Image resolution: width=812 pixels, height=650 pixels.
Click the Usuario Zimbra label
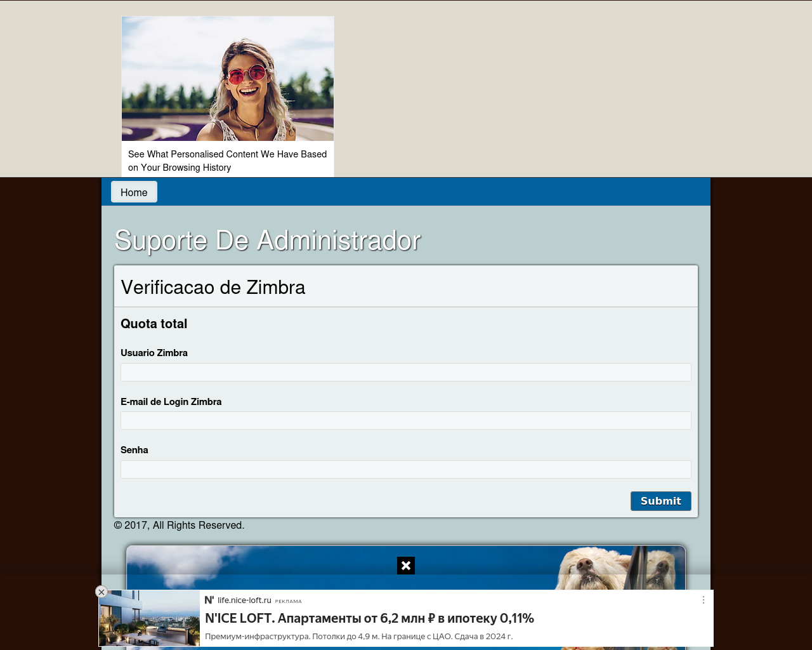154,353
